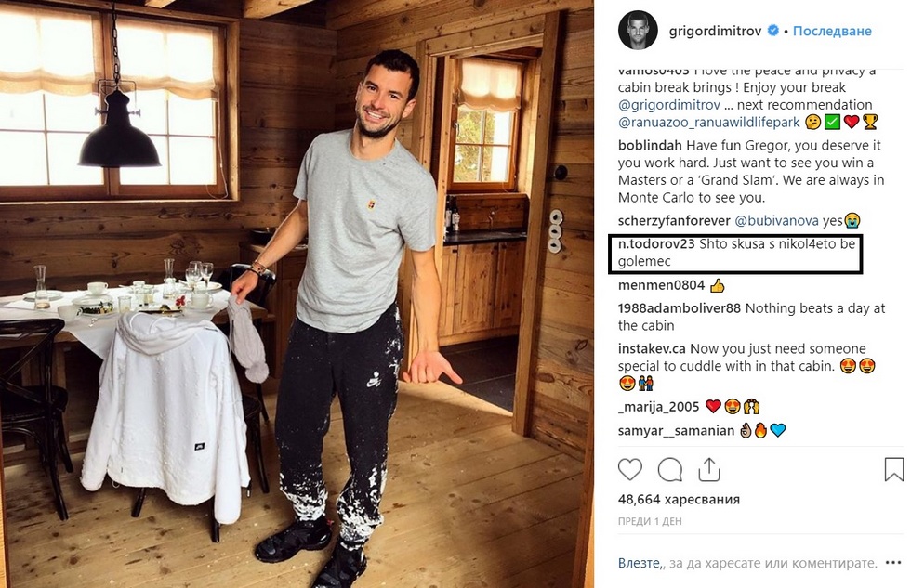Open the @bubivanova mention

pyautogui.click(x=776, y=220)
